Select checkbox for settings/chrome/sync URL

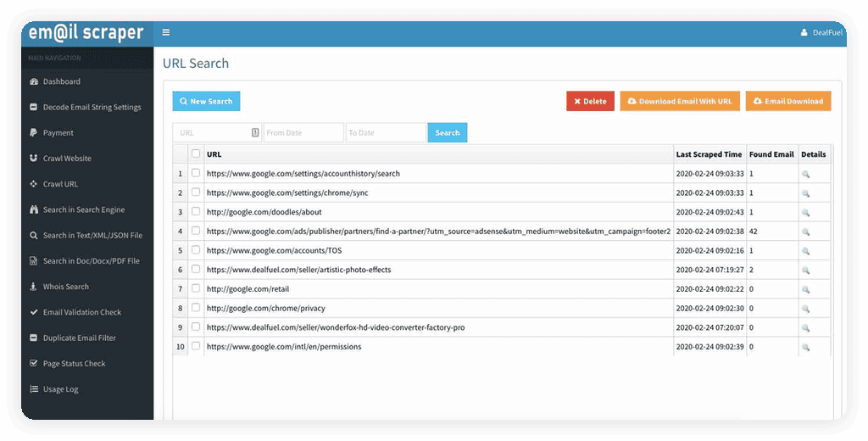196,193
